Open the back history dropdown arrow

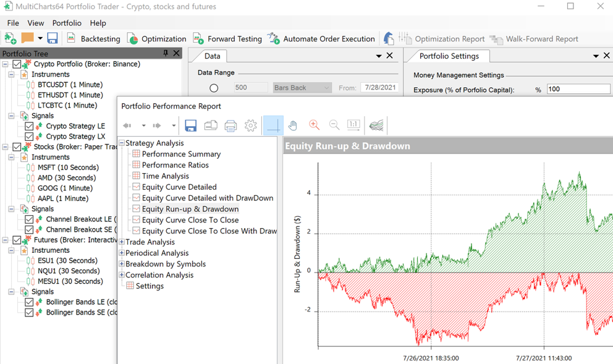pyautogui.click(x=143, y=125)
